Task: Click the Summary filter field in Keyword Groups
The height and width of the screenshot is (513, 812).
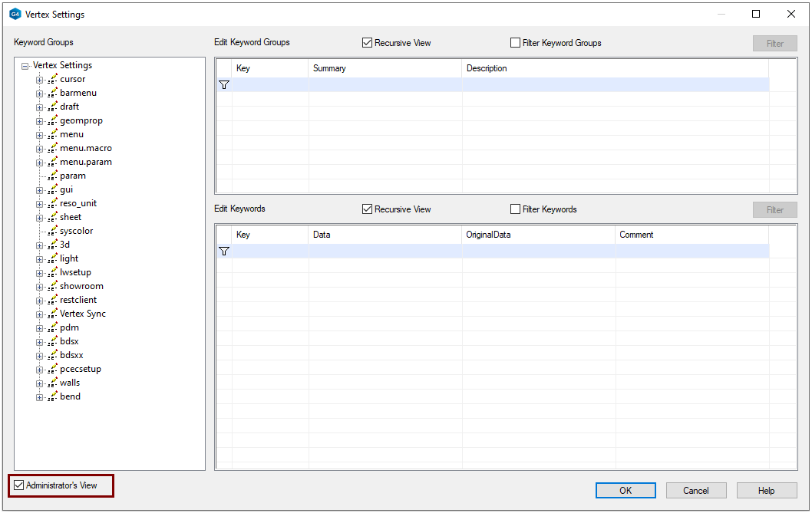Action: pyautogui.click(x=385, y=85)
